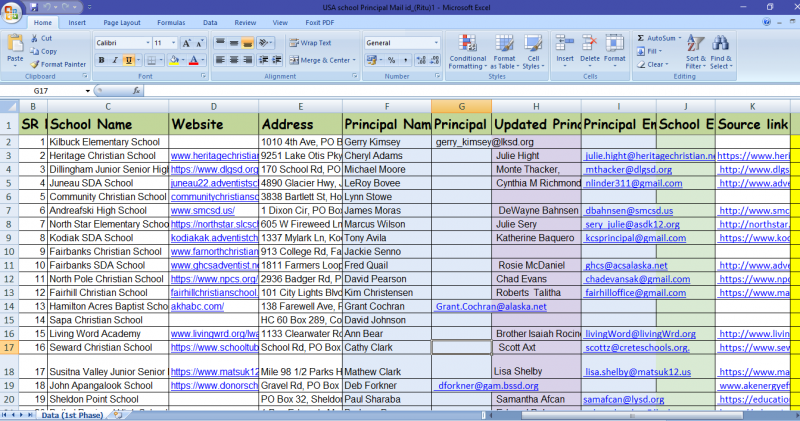Increase font size with Grow Font icon
This screenshot has height=421, width=800.
coord(187,43)
